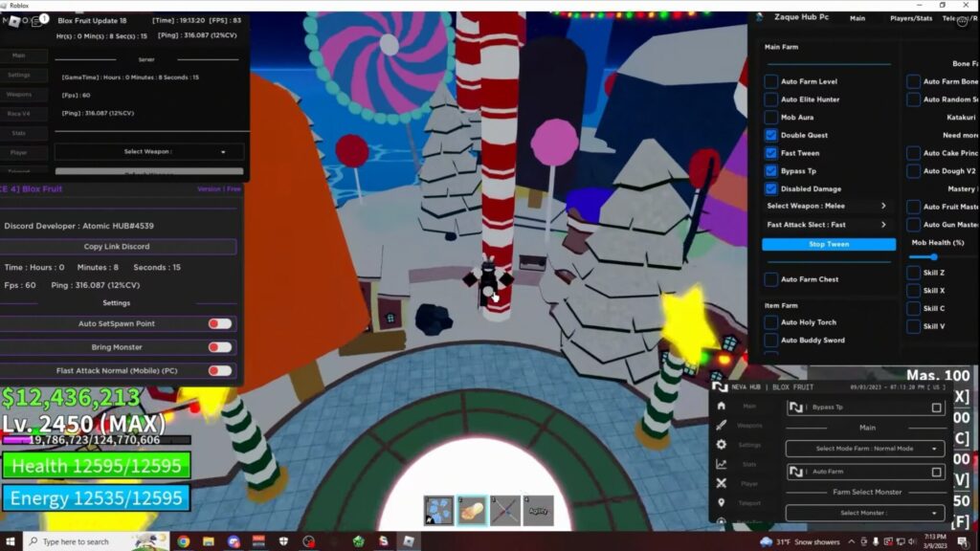Viewport: 980px width, 551px height.
Task: Open the green gem app in taskbar
Action: point(358,541)
